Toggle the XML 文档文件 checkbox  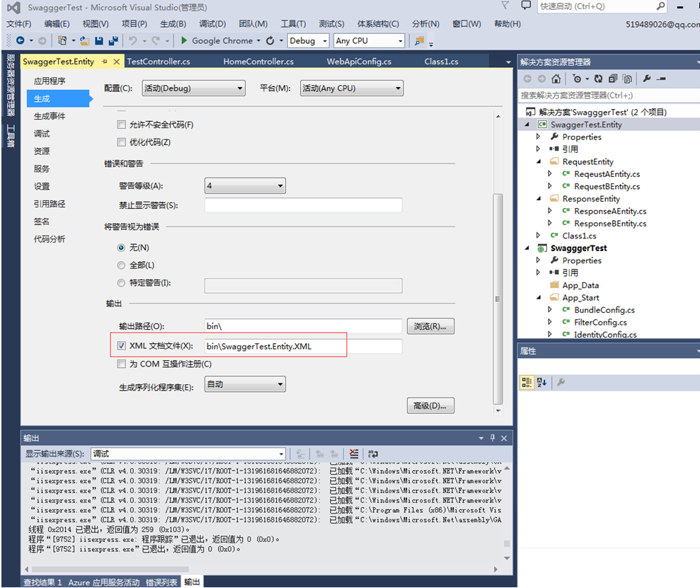122,346
